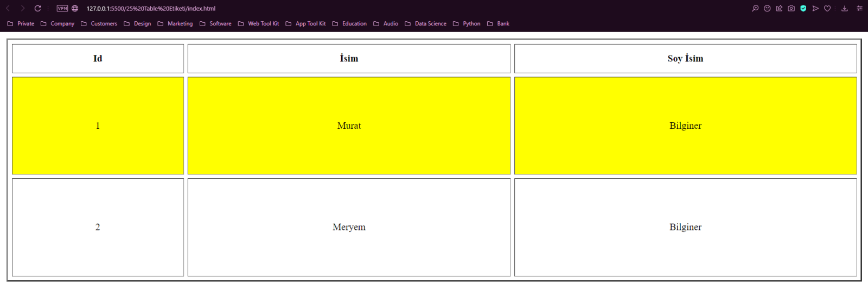
Task: Click the send paper plane icon
Action: tap(815, 9)
